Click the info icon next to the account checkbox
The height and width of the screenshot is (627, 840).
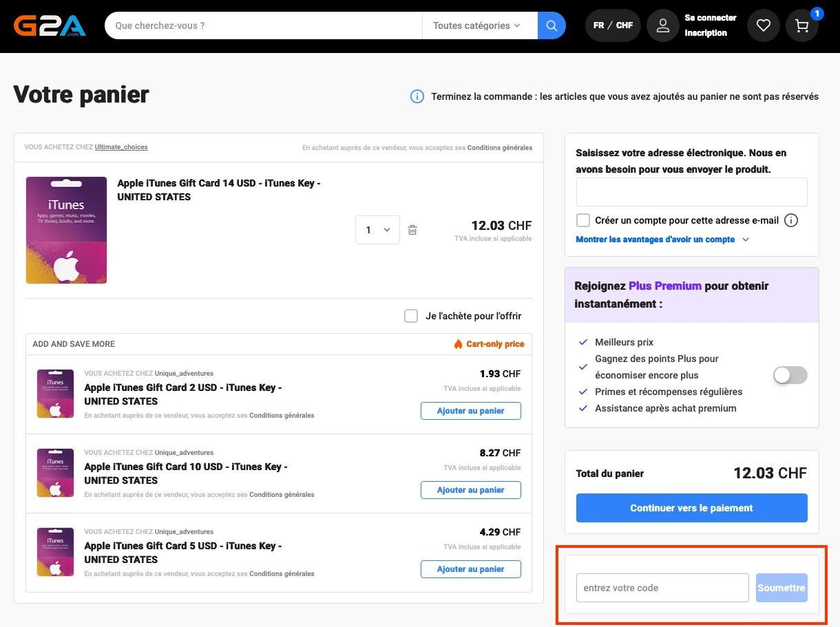coord(790,220)
